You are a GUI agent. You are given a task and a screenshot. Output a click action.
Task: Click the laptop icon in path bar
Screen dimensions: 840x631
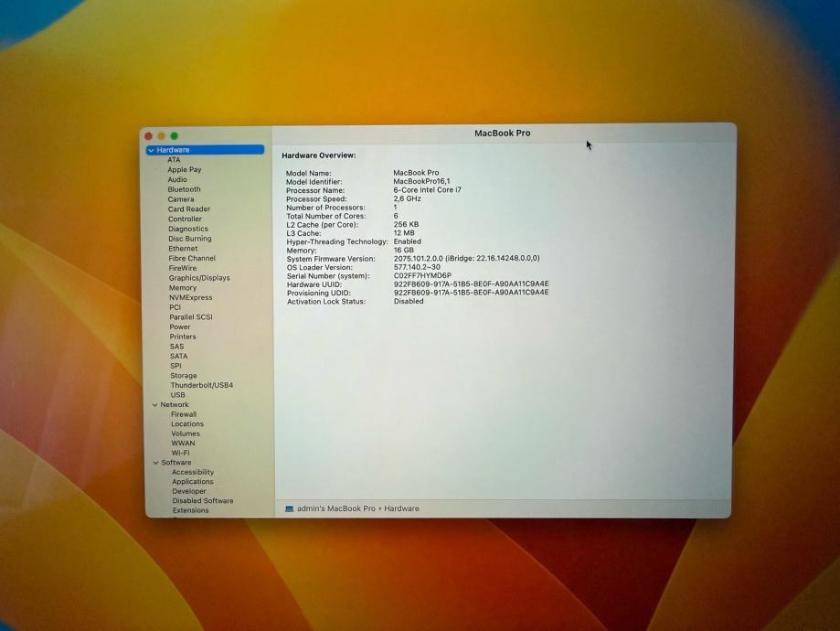point(289,508)
